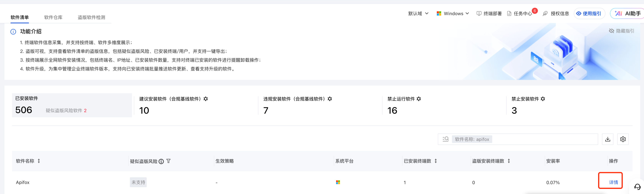Click the export download icon
Image resolution: width=644 pixels, height=194 pixels.
(x=608, y=139)
